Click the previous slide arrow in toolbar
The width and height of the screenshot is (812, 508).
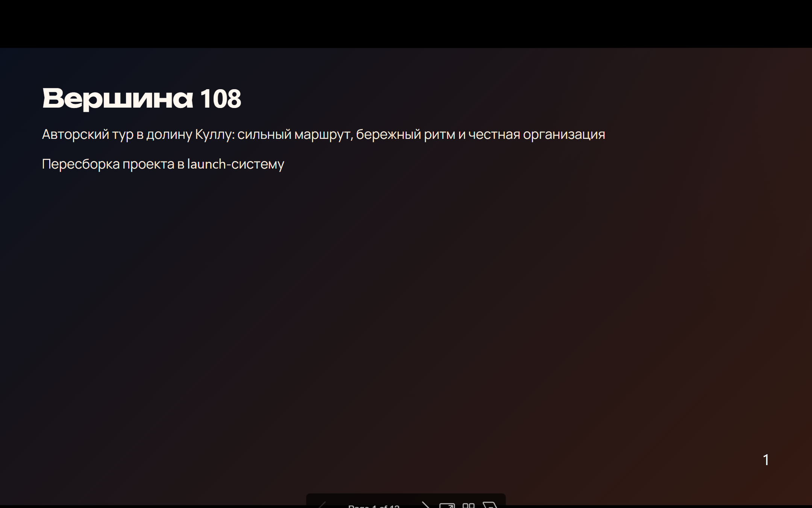[x=323, y=505]
